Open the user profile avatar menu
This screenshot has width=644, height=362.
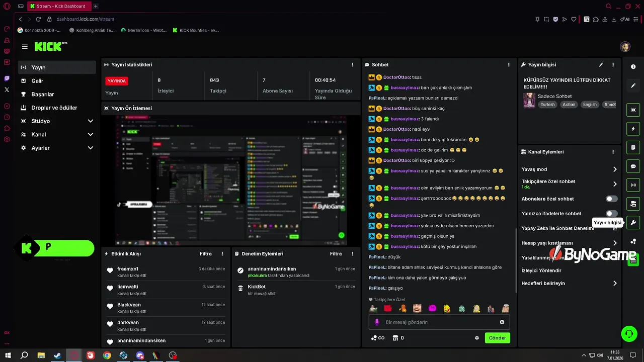625,47
